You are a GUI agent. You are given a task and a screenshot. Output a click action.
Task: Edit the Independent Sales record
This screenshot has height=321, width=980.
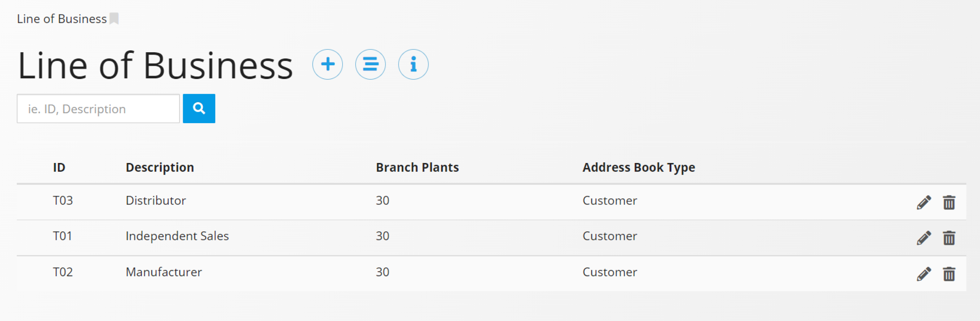[923, 238]
